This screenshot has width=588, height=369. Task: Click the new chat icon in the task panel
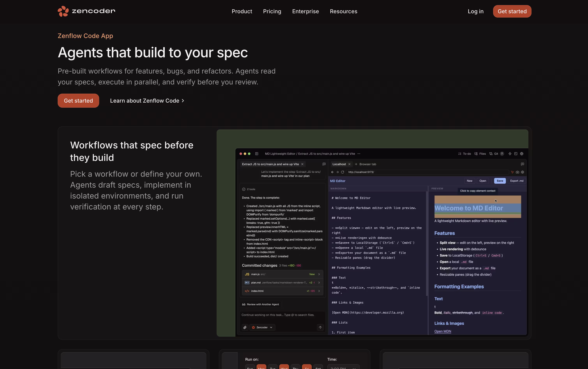[x=324, y=164]
